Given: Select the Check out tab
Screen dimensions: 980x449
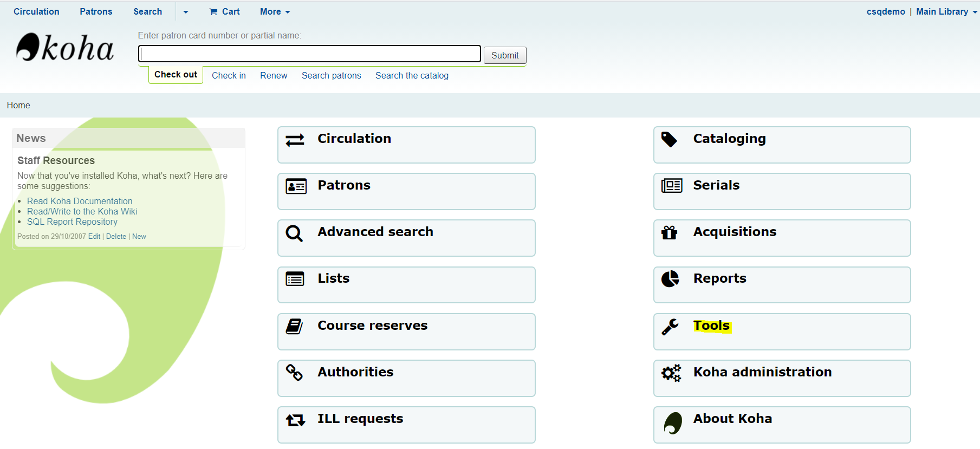Looking at the screenshot, I should pyautogui.click(x=176, y=75).
